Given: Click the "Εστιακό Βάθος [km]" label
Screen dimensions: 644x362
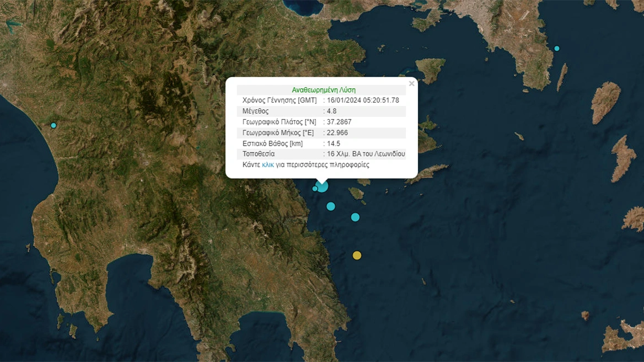Looking at the screenshot, I should click(x=272, y=143).
